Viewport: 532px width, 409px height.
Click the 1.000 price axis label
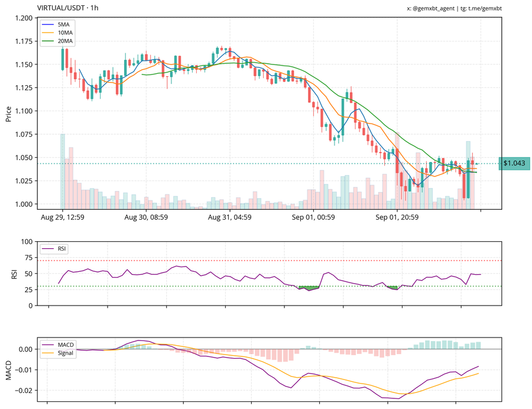(x=24, y=204)
